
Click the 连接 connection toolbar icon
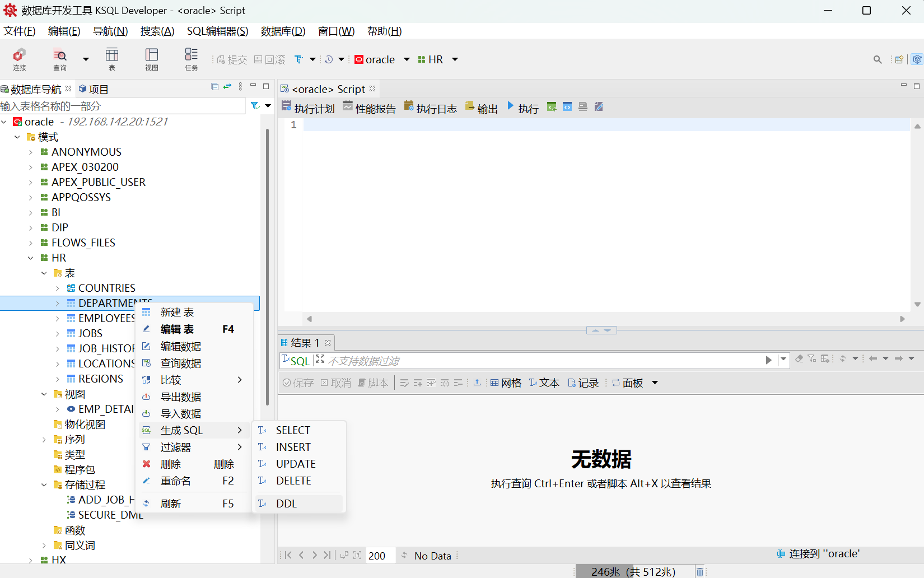pos(20,59)
